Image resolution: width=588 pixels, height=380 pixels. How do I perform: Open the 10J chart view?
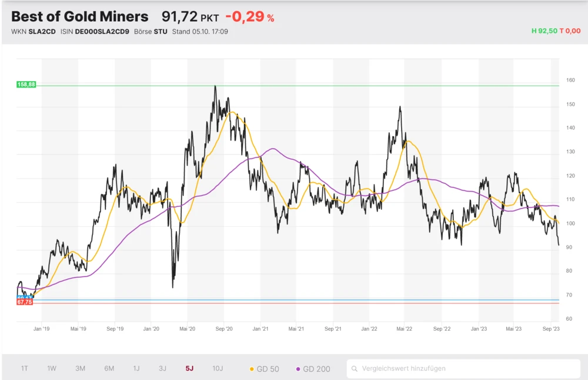pyautogui.click(x=218, y=368)
